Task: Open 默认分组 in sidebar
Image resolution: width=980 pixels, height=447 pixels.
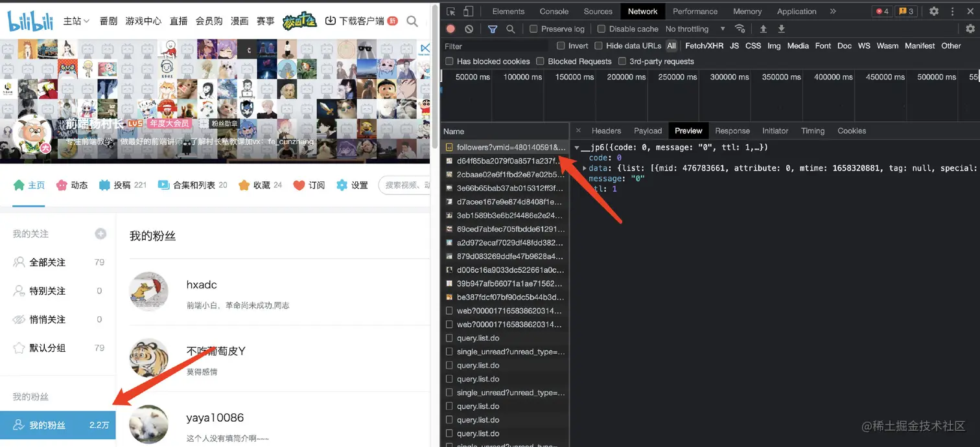Action: (x=58, y=348)
